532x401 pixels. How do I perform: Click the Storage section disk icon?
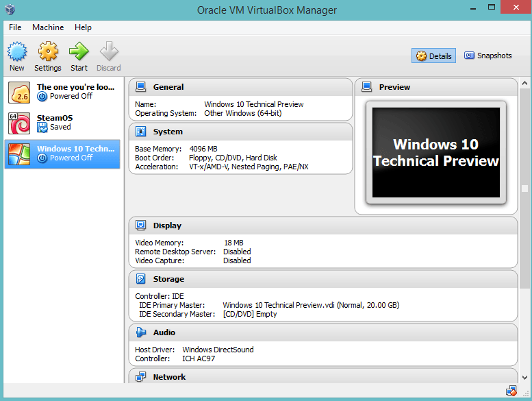coord(141,279)
